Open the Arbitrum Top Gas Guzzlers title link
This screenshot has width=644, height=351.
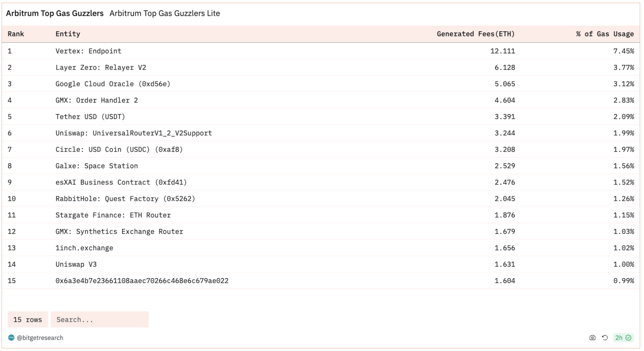click(55, 14)
